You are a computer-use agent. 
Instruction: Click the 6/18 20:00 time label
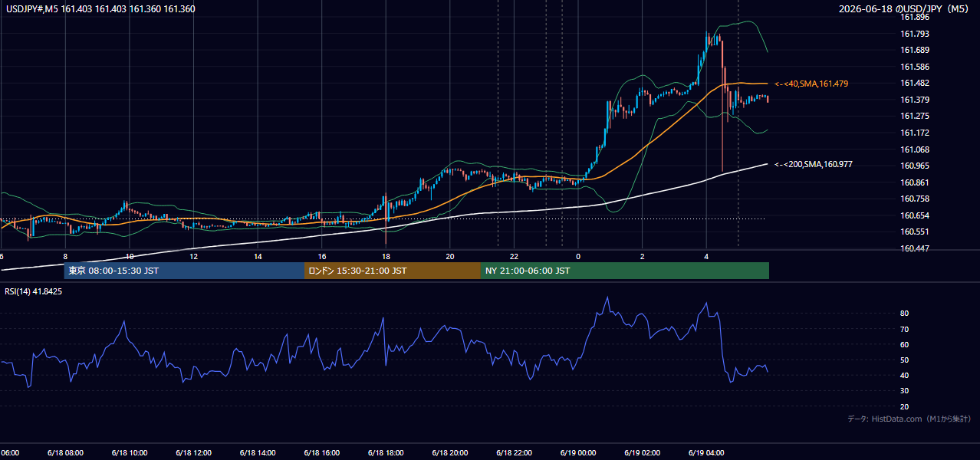(x=449, y=453)
